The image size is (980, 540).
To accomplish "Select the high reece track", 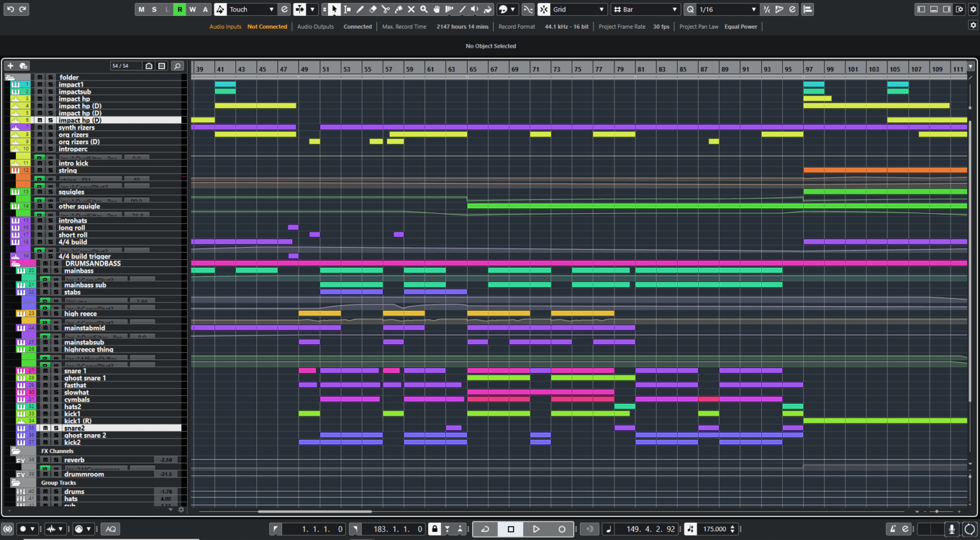I will pyautogui.click(x=80, y=314).
